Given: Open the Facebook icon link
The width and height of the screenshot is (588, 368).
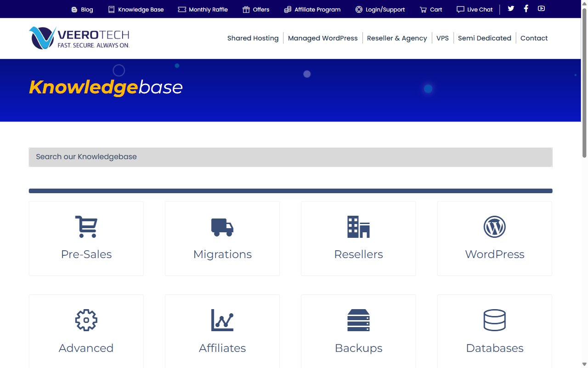Looking at the screenshot, I should (x=526, y=8).
